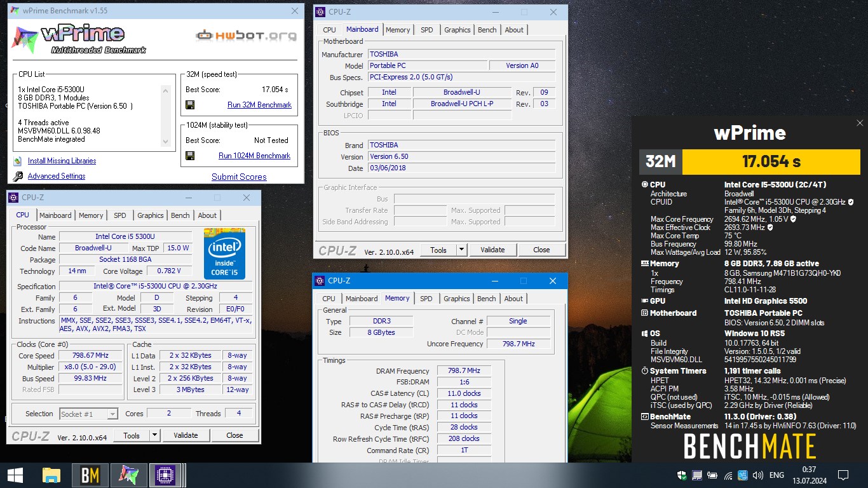The image size is (868, 488).
Task: Open the notification Action Center
Action: coord(843,475)
